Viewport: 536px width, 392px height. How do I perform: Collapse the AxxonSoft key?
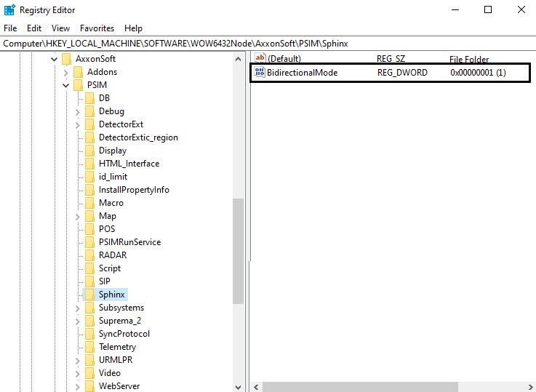point(54,59)
